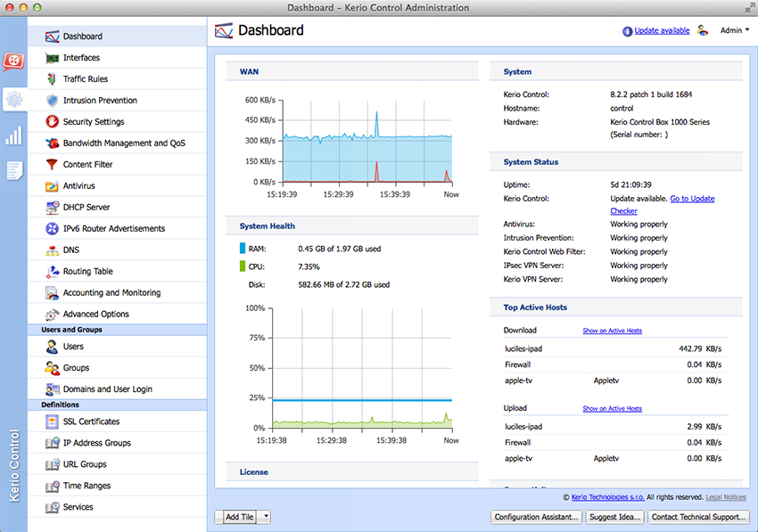This screenshot has height=532, width=758.
Task: Click the Add Tile button
Action: click(x=239, y=517)
